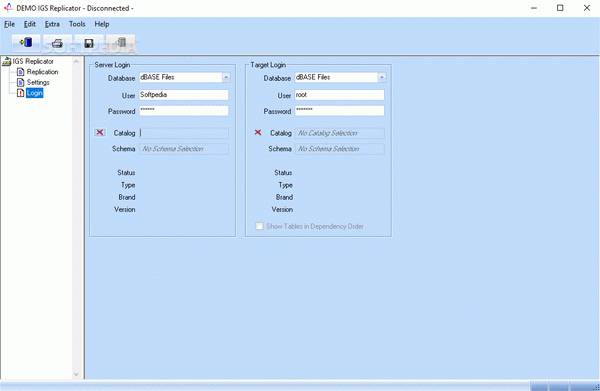Select Replication in the tree
The width and height of the screenshot is (600, 391).
[x=42, y=72]
